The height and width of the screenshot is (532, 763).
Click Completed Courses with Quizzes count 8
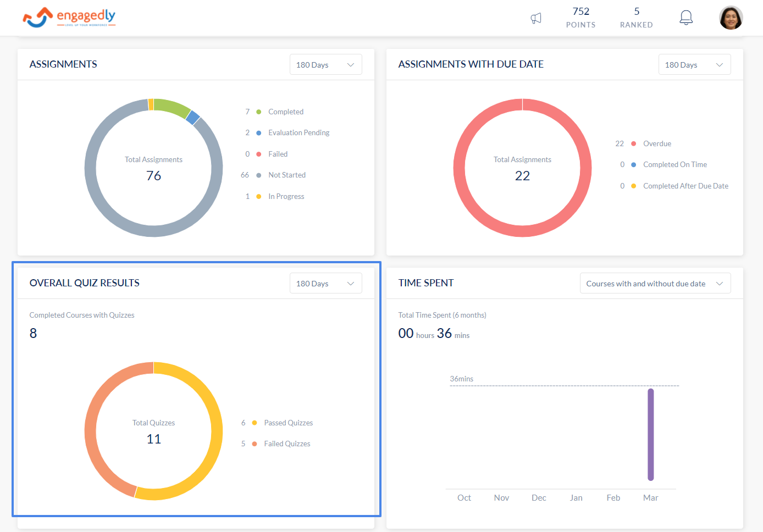[34, 333]
